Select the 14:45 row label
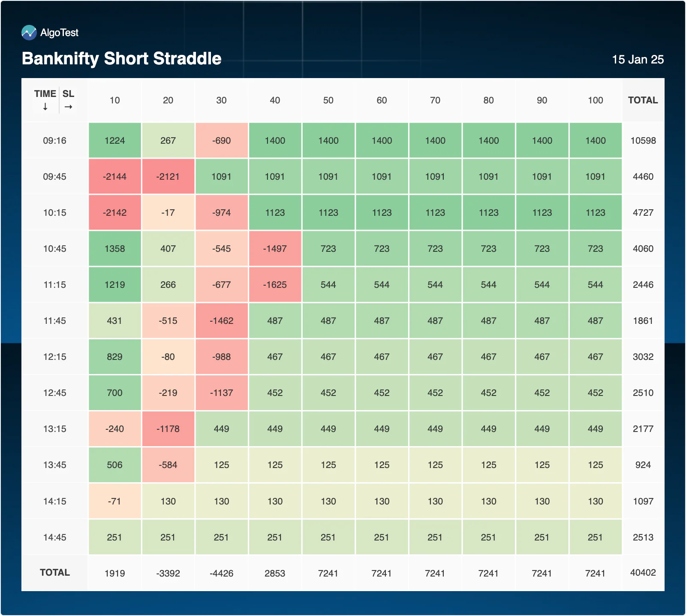Viewport: 686px width, 616px height. [55, 537]
